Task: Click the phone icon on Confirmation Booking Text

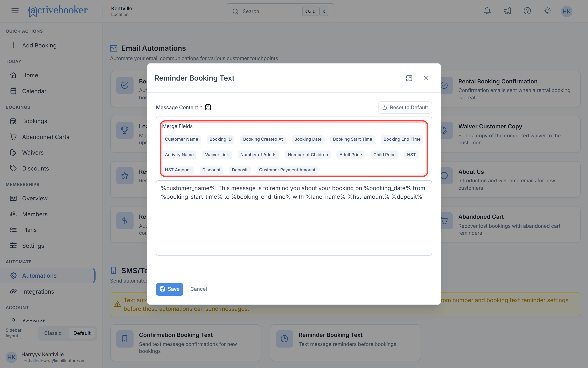Action: [x=125, y=339]
